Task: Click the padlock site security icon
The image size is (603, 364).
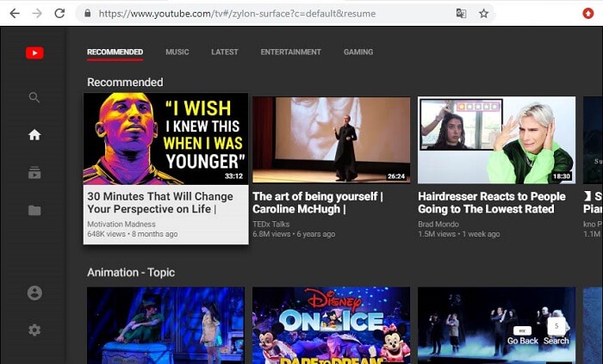Action: click(x=88, y=14)
